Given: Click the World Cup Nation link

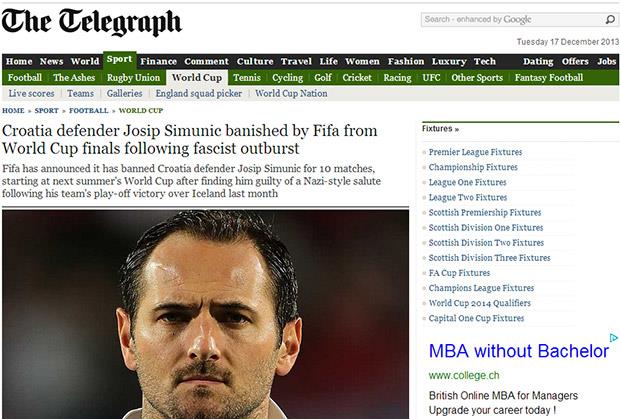Looking at the screenshot, I should [x=291, y=94].
